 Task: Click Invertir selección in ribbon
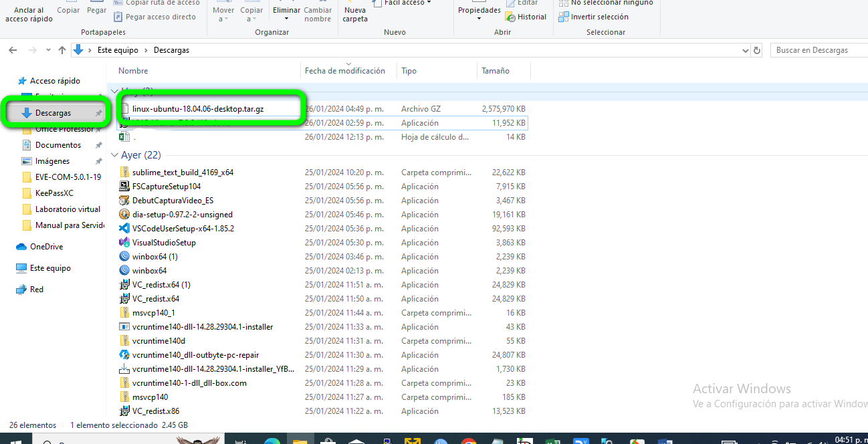(x=599, y=17)
